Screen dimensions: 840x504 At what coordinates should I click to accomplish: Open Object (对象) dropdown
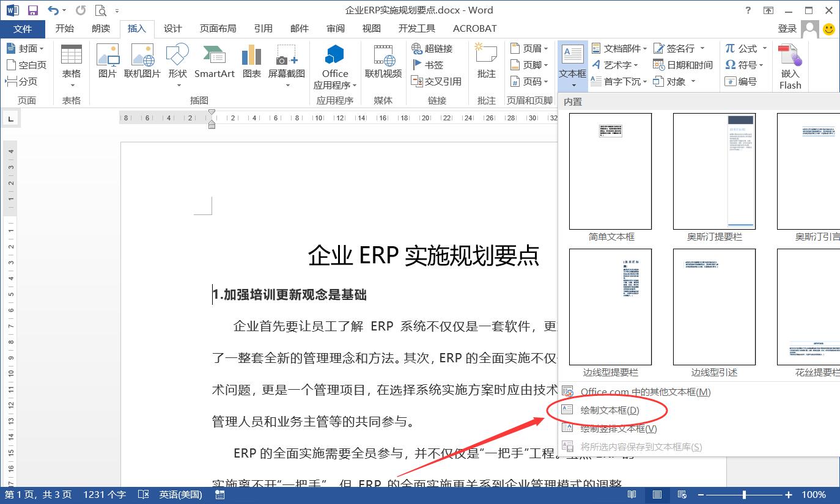(674, 81)
